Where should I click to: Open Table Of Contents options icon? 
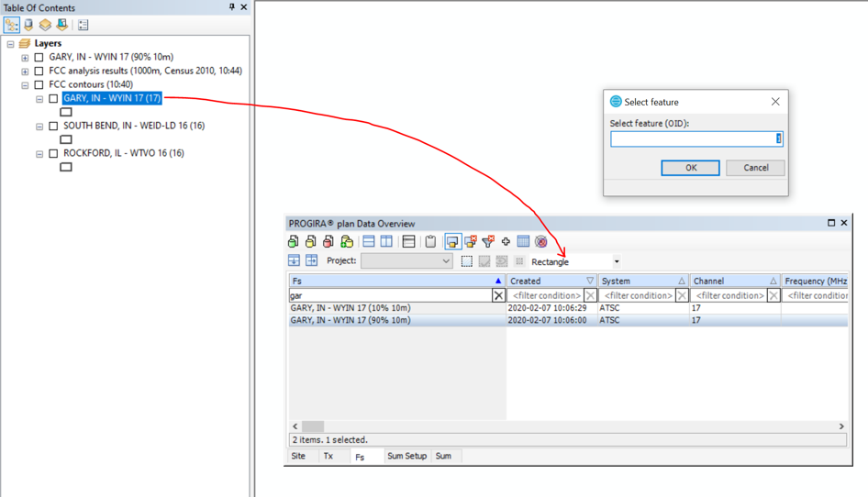(83, 25)
